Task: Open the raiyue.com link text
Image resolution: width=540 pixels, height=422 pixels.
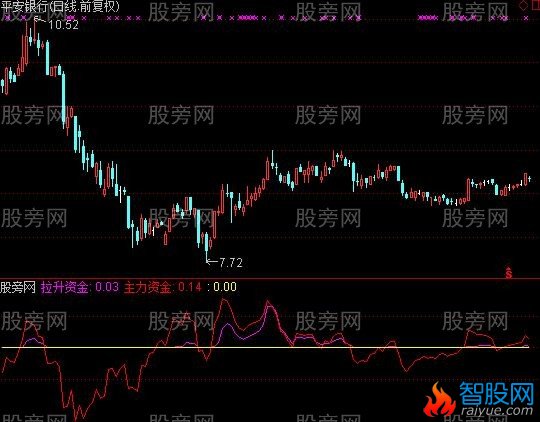Action: point(497,410)
